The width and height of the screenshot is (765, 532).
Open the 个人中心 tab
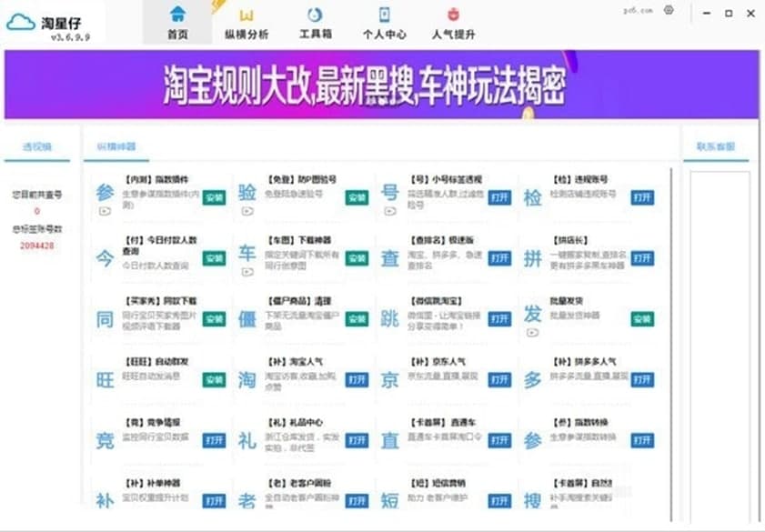pos(385,23)
